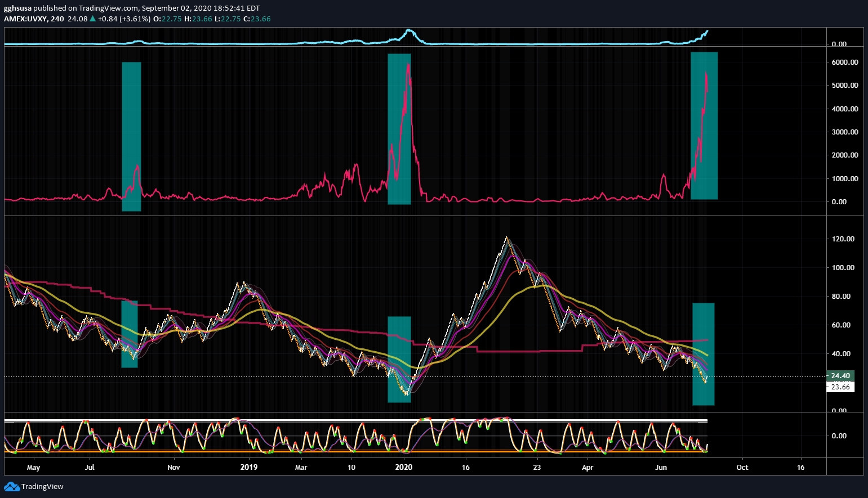
Task: Click the 6000.00 axis label
Action: point(845,62)
